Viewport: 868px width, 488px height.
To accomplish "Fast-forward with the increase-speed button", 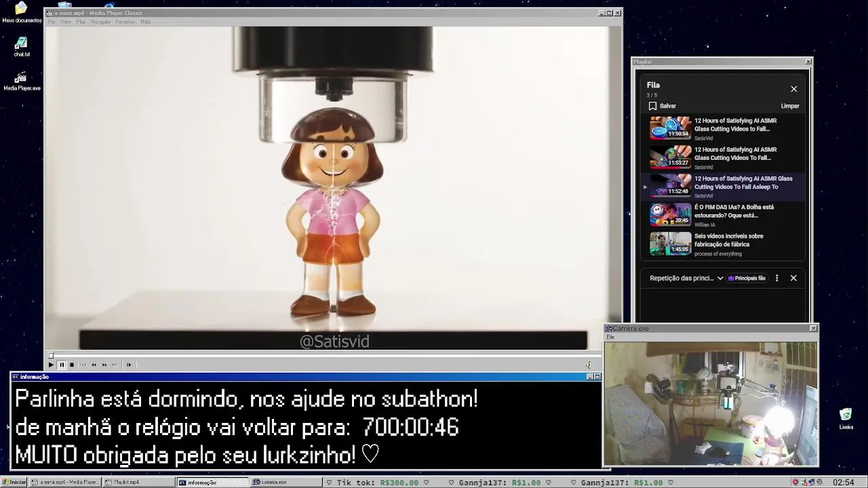I will (104, 365).
